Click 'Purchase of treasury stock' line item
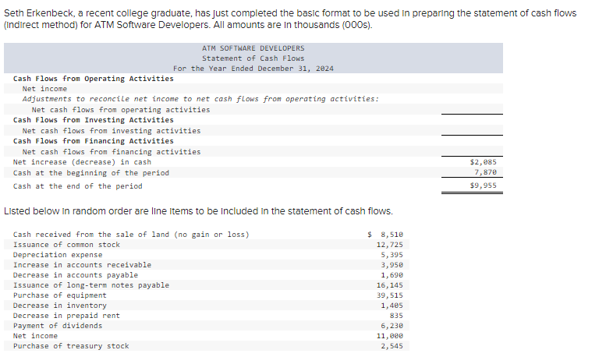Viewport: 606px width, 364px height. click(x=71, y=346)
